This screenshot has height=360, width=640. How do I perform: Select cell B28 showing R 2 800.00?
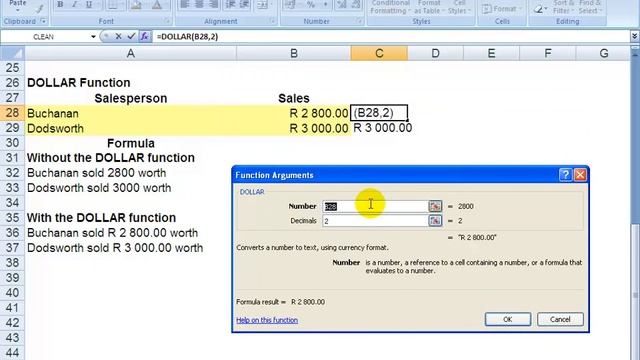[293, 113]
